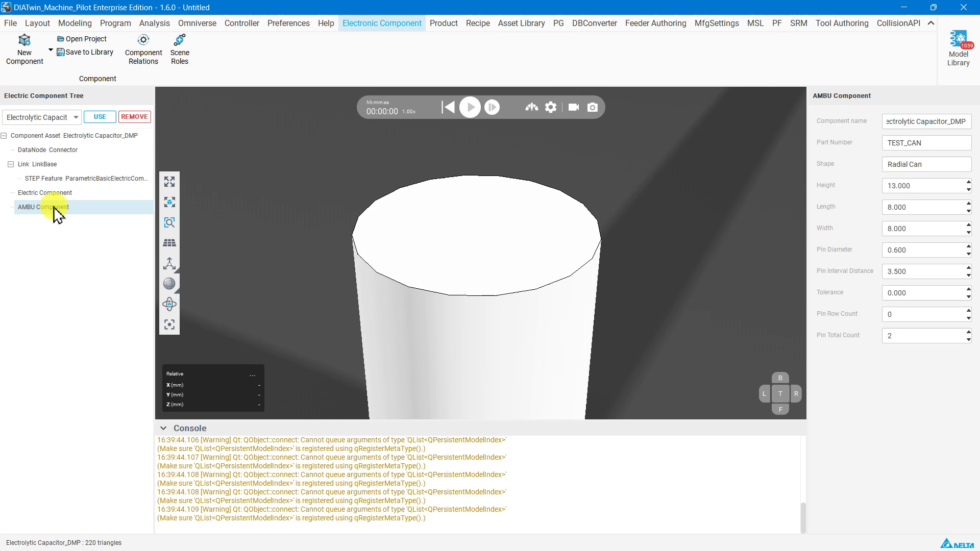Click the New Component icon
The height and width of the screenshot is (551, 980).
[x=24, y=40]
